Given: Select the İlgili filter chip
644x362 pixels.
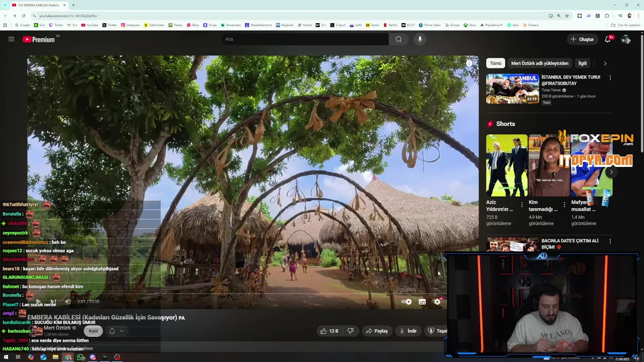Looking at the screenshot, I should 582,63.
